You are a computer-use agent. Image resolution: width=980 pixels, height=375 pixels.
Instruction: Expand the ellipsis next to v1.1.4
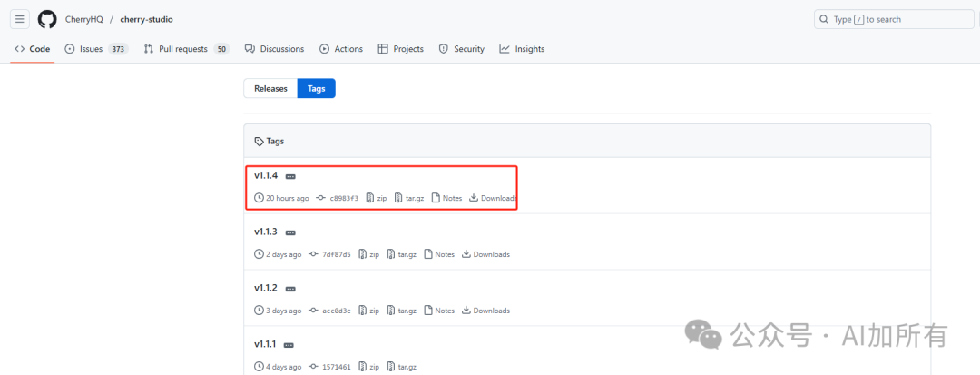click(x=290, y=177)
